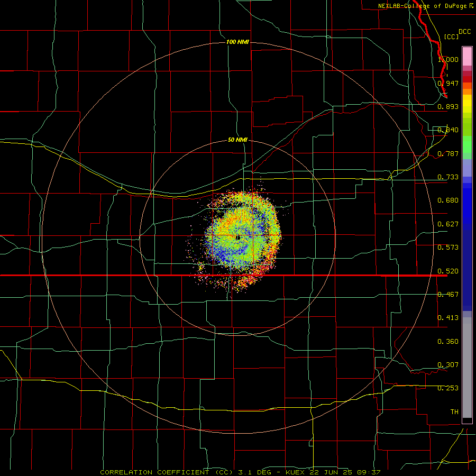Click the 0.893 legend value
The image size is (476, 476).
coord(448,106)
